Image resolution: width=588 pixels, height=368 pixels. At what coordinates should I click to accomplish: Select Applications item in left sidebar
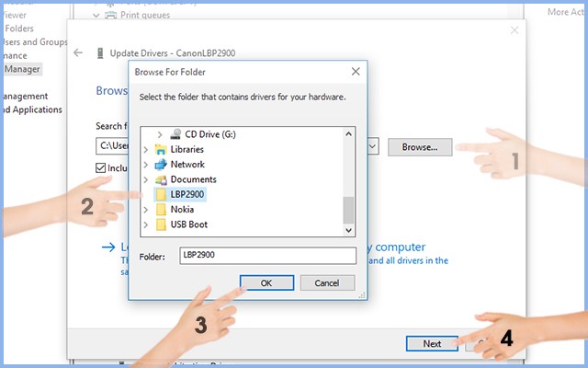(33, 109)
